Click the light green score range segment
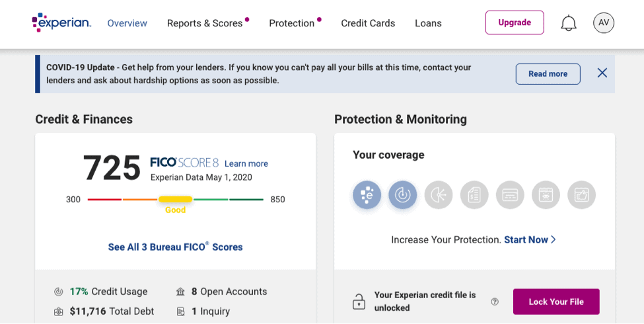 tap(211, 200)
